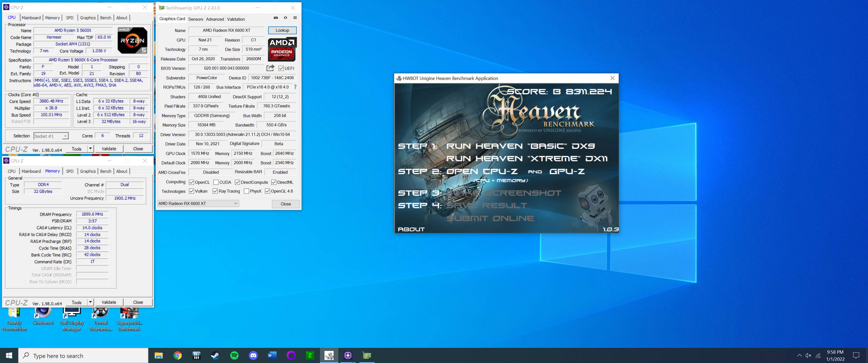Click the muted volume tray icon
868x363 pixels.
(808, 356)
